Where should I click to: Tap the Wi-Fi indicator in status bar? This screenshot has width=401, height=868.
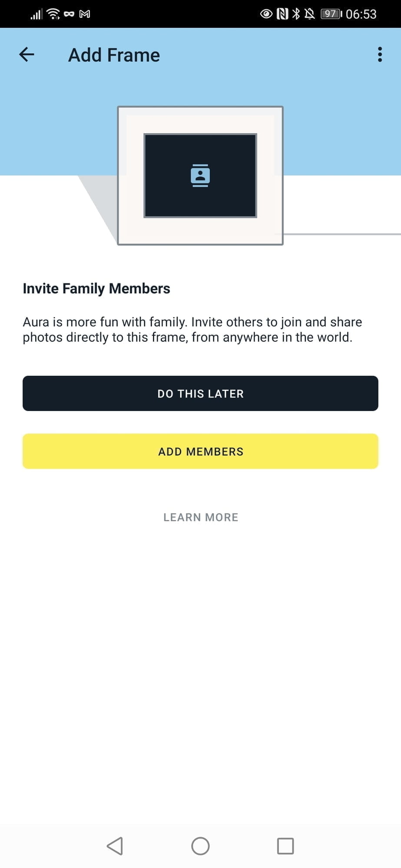53,14
